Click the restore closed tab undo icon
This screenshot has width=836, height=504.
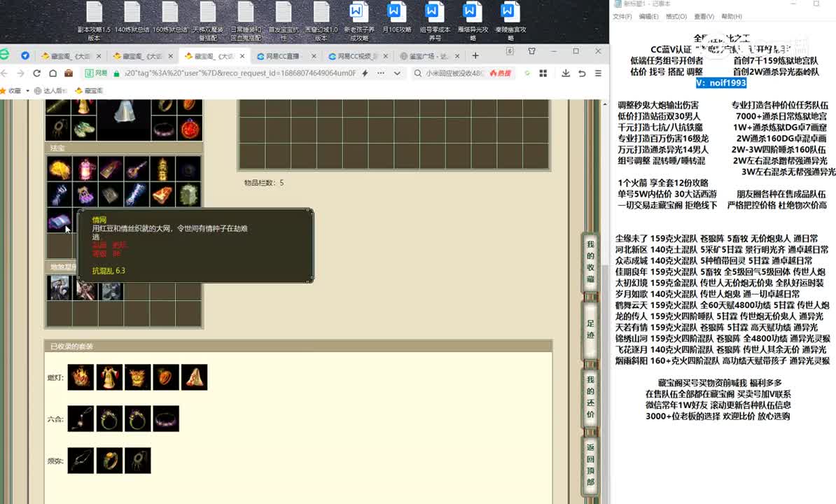(582, 73)
